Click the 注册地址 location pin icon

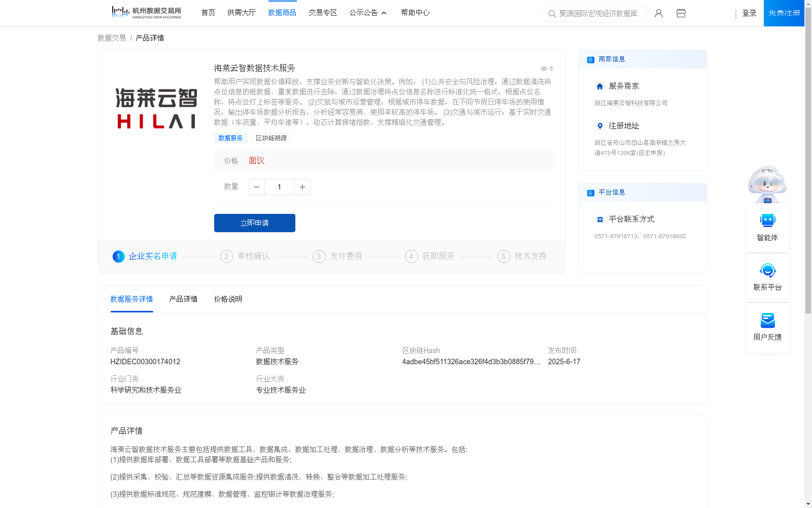click(600, 126)
